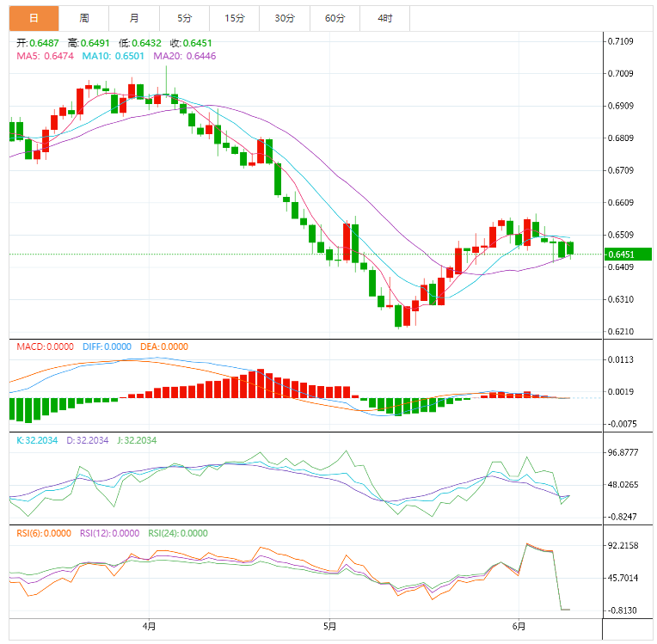
Task: Click the current price label 0.6451
Action: click(628, 255)
